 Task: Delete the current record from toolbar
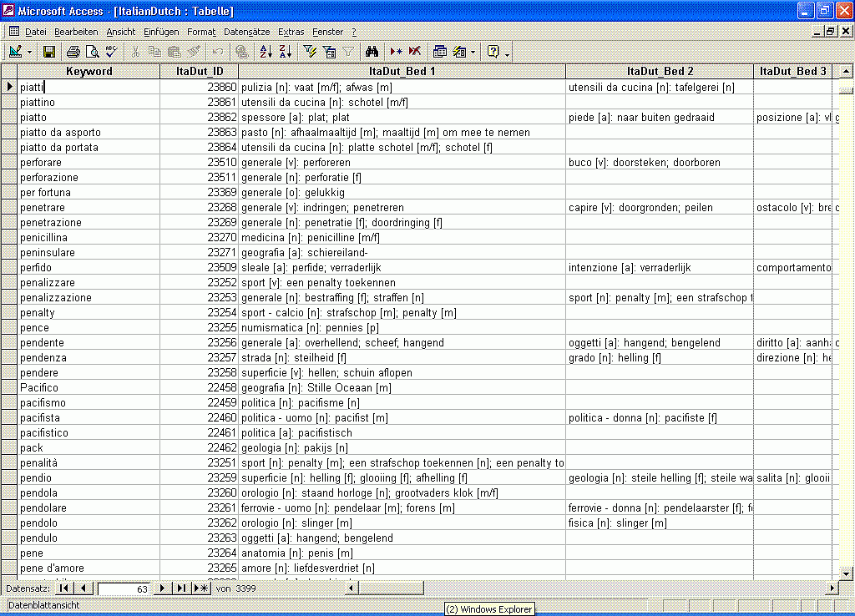point(415,52)
